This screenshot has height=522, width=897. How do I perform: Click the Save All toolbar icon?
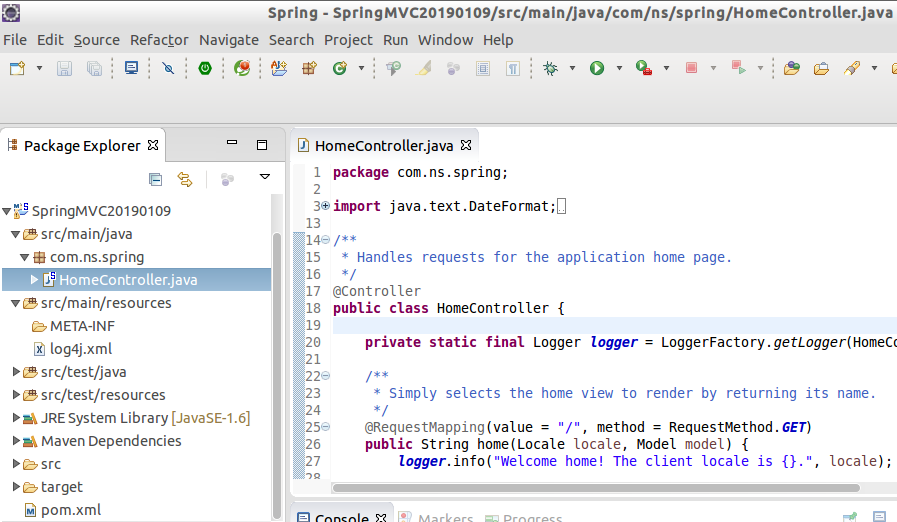pos(94,69)
